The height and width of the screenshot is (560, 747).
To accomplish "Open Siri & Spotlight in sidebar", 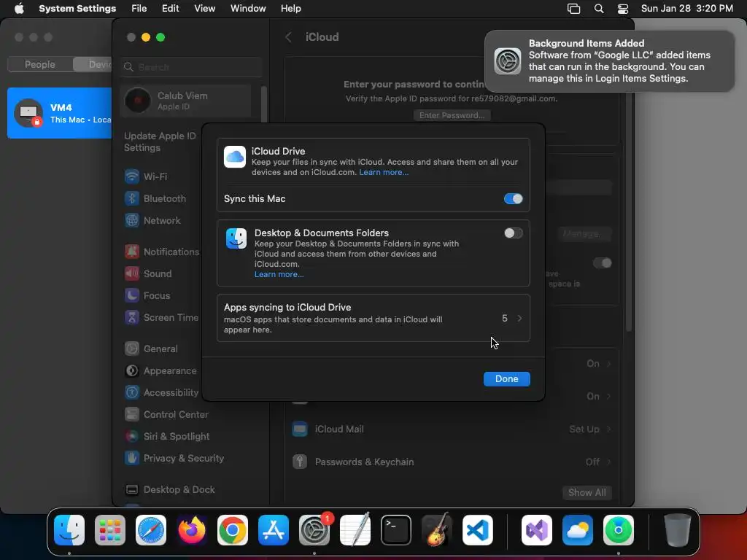I will [167, 437].
